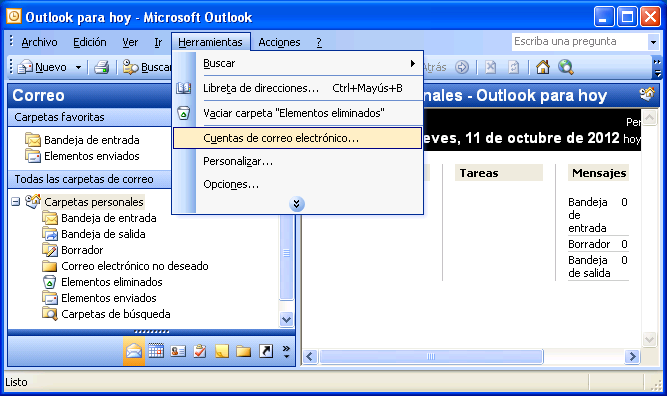The image size is (667, 396).
Task: Open the Nuevo button dropdown arrow
Action: (x=78, y=67)
